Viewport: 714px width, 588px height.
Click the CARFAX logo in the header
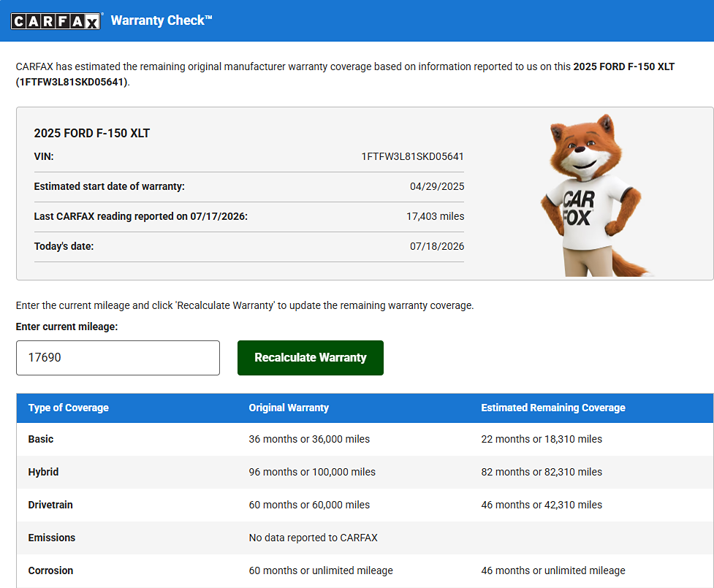tap(56, 21)
